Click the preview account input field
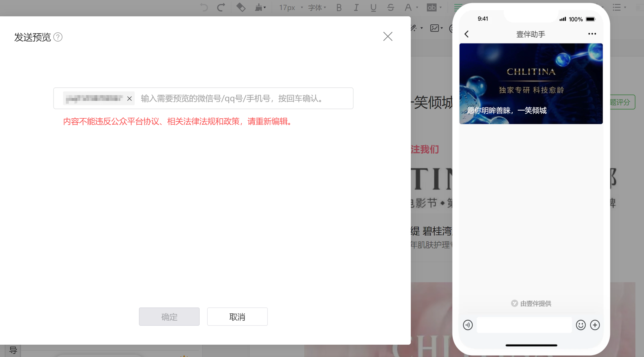The image size is (644, 357). click(x=244, y=99)
